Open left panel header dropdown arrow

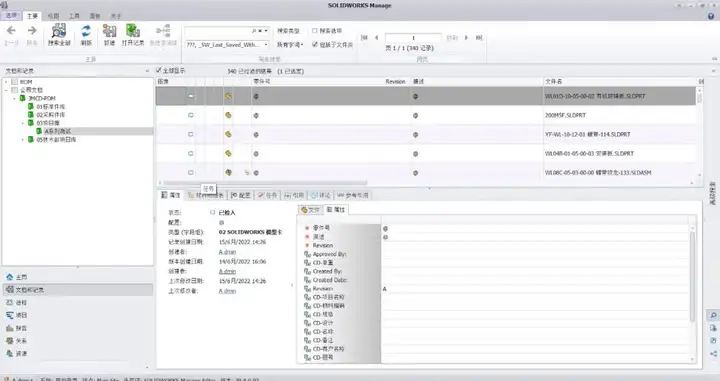pos(147,71)
